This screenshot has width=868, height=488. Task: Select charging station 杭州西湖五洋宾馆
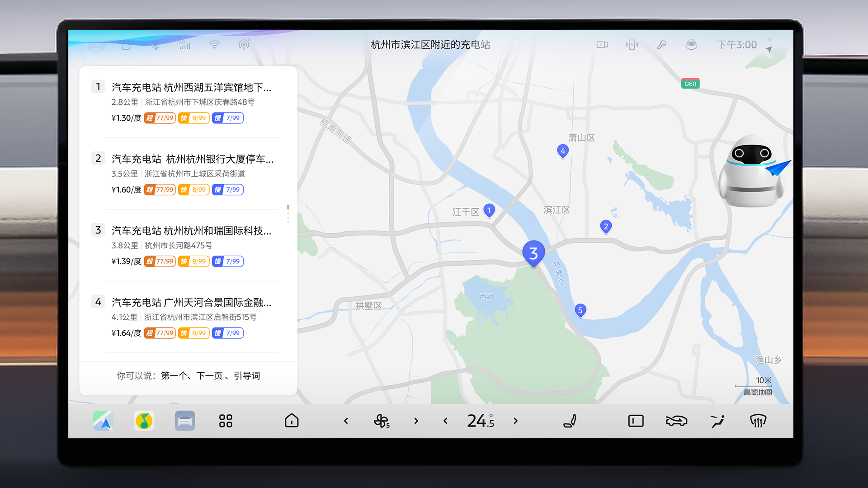point(190,102)
